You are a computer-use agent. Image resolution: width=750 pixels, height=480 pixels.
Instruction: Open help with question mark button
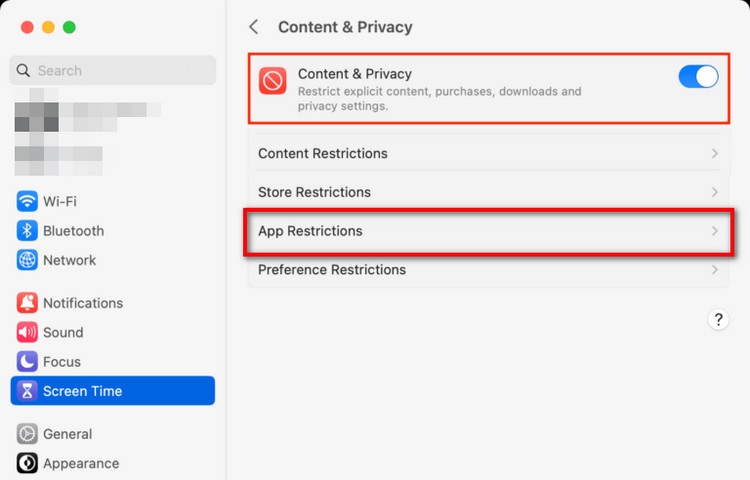(x=718, y=319)
